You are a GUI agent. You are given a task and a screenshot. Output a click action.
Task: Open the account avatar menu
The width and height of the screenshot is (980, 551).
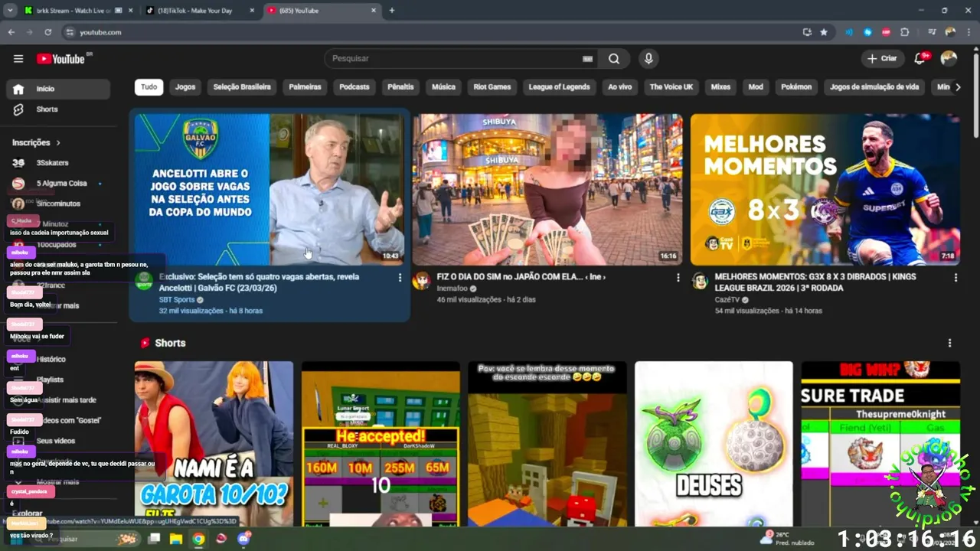point(949,59)
